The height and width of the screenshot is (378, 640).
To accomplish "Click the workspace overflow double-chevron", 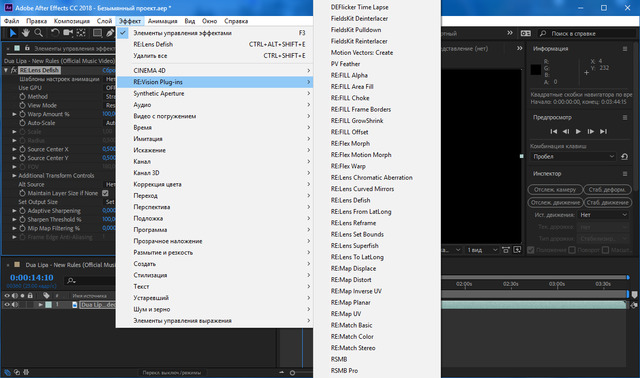I will (x=510, y=33).
